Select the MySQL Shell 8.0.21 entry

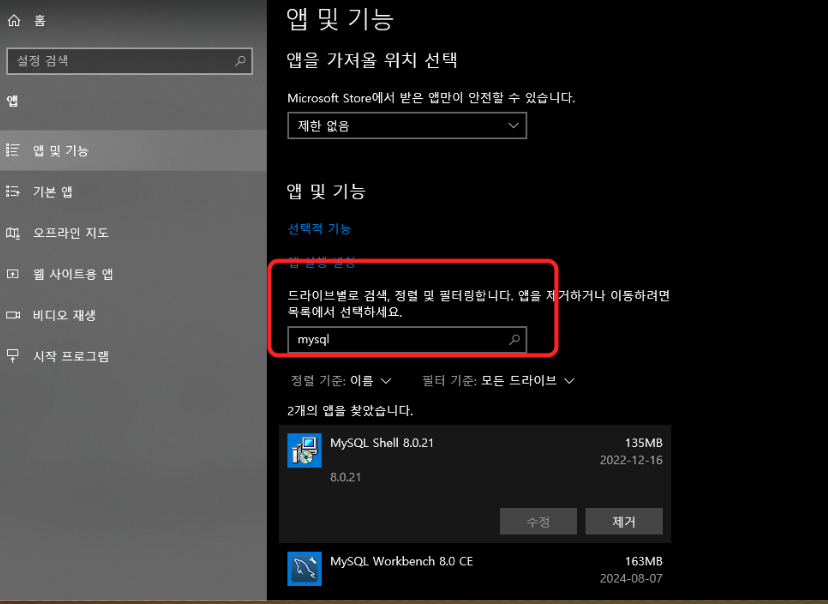475,484
